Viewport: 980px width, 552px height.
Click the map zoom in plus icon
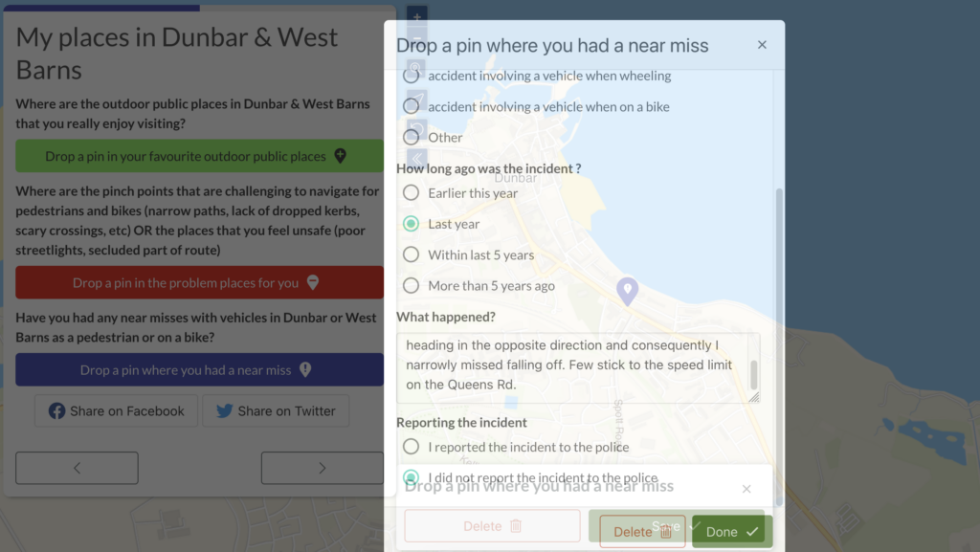point(417,15)
